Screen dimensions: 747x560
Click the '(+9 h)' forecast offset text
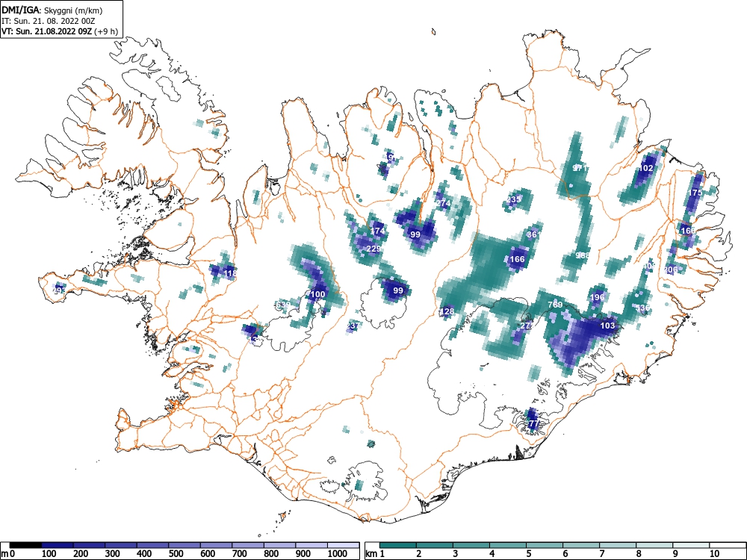point(106,31)
